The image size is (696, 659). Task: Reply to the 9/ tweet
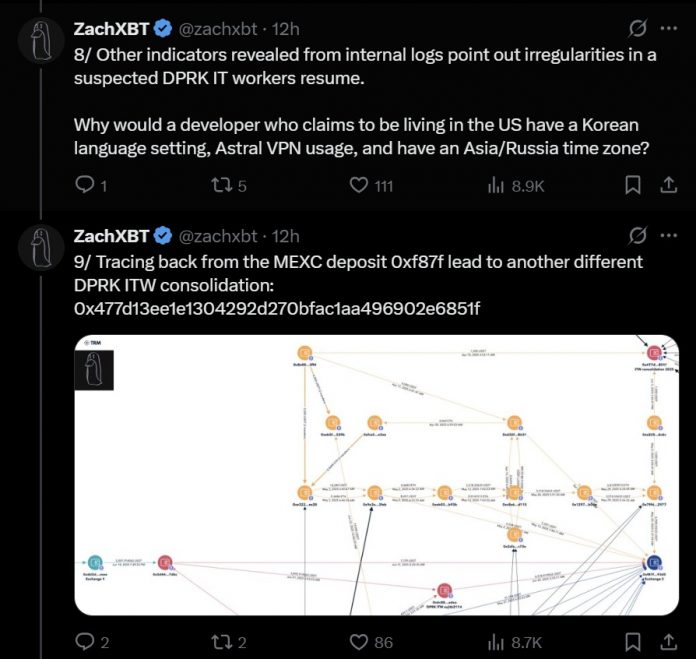pyautogui.click(x=85, y=642)
